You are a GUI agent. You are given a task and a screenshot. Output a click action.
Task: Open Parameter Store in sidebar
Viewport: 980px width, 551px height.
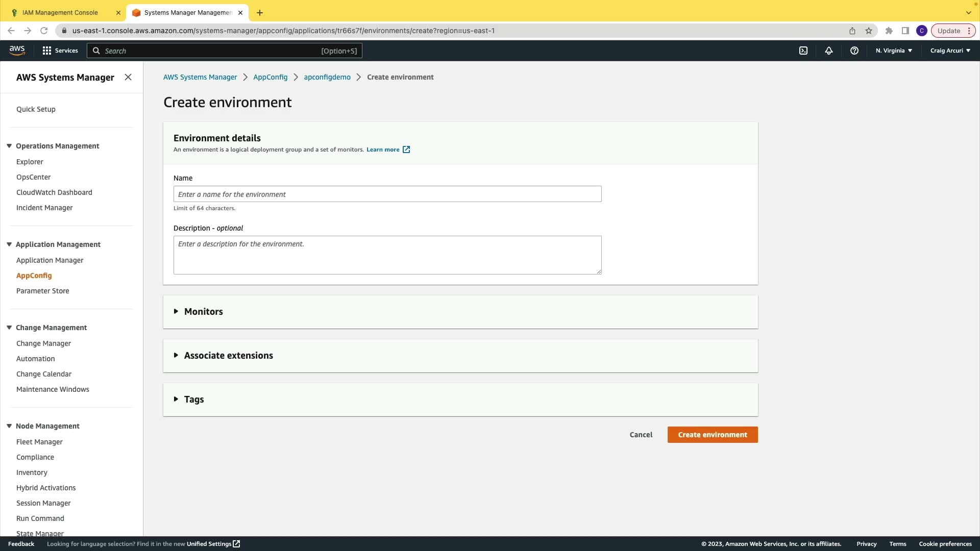(43, 291)
